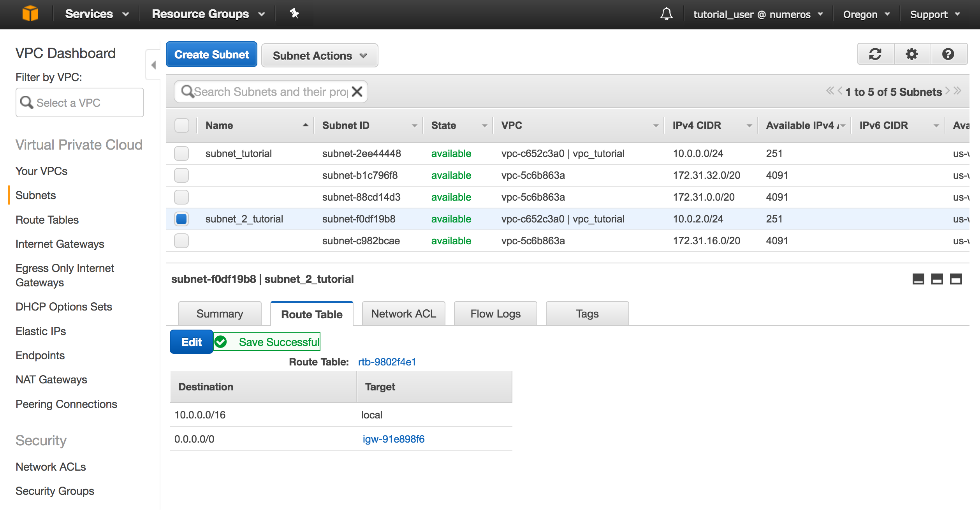Click the help question mark icon

948,55
